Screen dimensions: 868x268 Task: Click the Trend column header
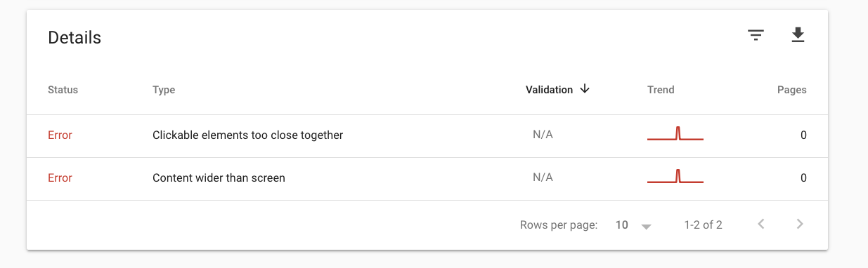pyautogui.click(x=661, y=90)
